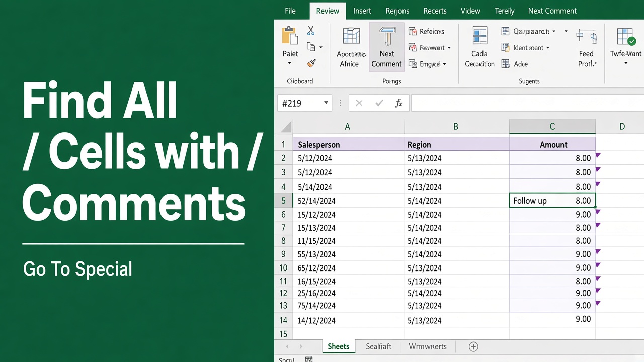
Task: Click the Region header cell
Action: point(456,144)
